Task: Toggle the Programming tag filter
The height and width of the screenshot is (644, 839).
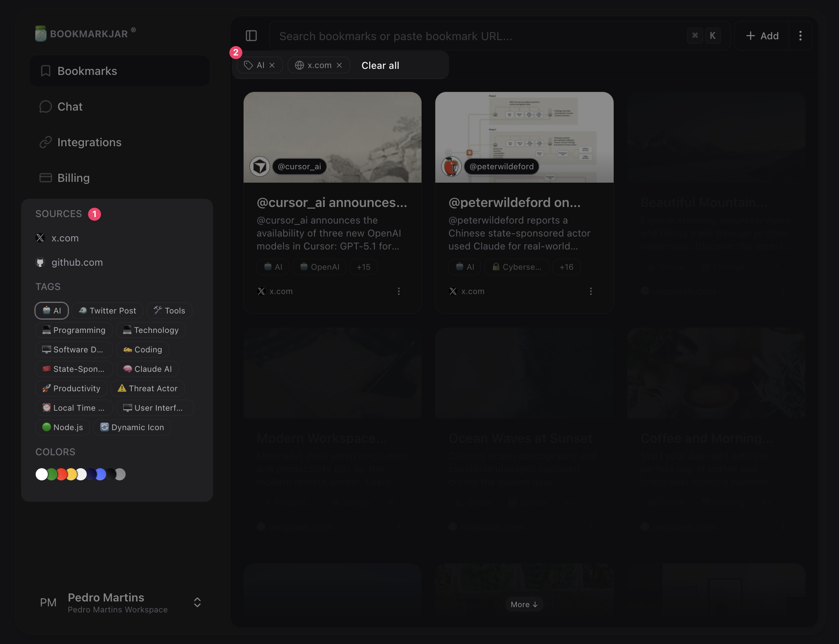Action: (x=73, y=330)
